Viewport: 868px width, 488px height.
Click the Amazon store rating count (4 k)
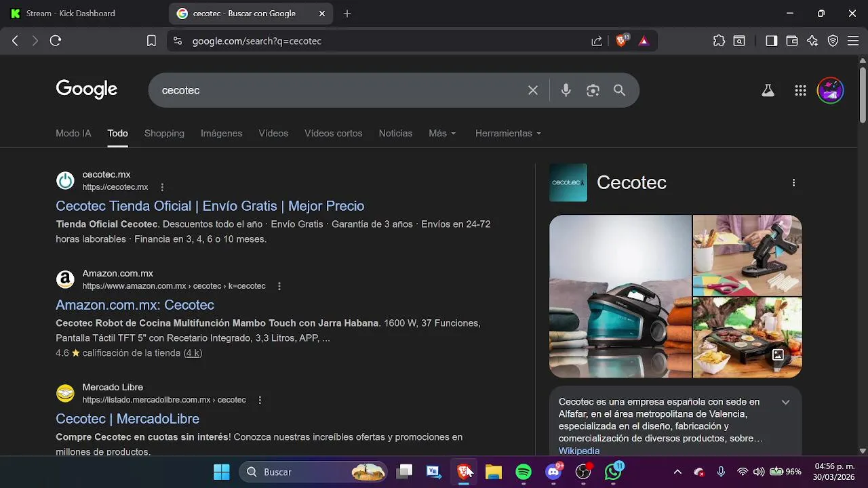(x=193, y=353)
